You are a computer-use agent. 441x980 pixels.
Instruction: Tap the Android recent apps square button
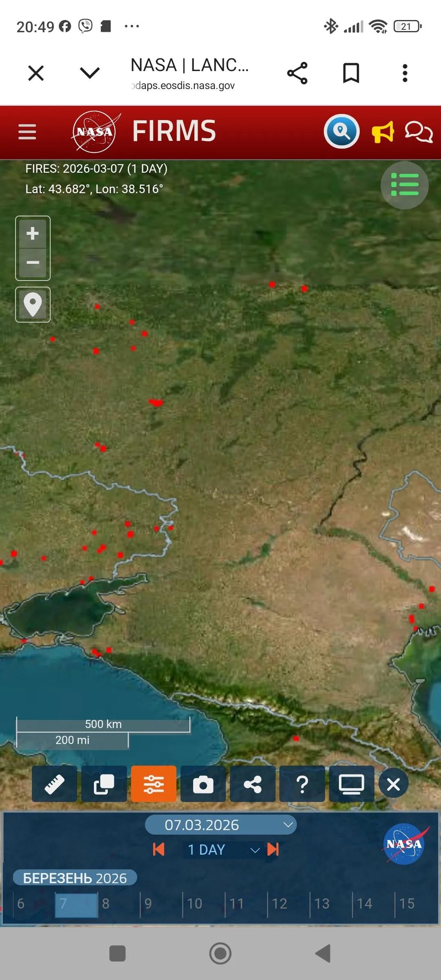118,953
